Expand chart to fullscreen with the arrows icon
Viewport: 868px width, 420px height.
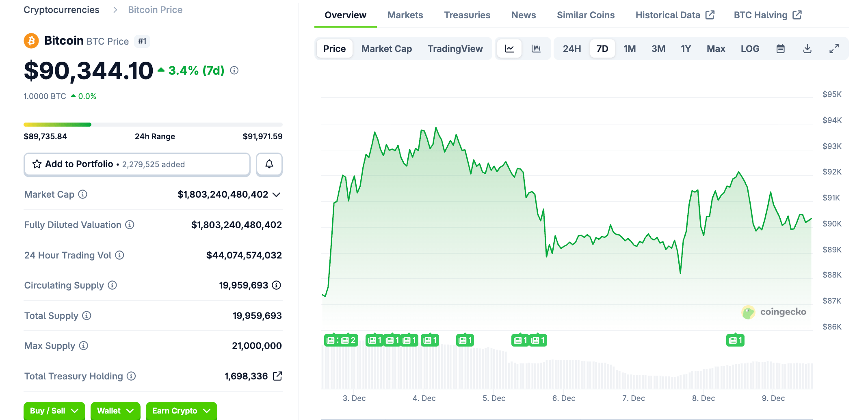834,48
